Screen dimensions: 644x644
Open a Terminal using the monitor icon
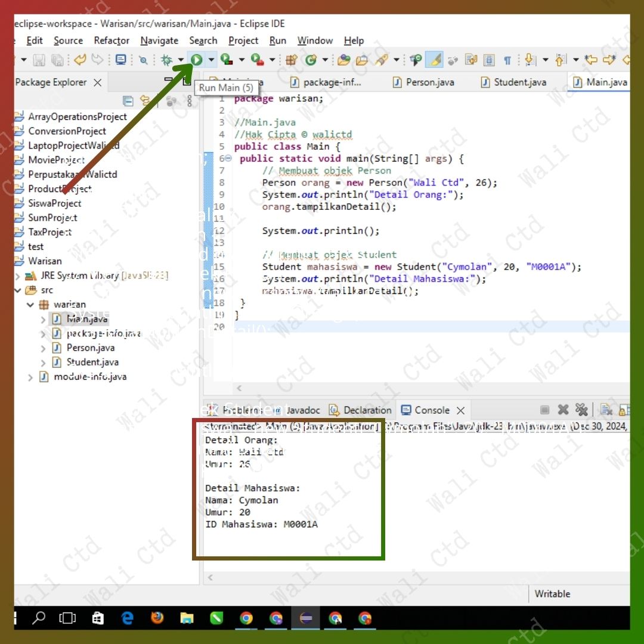tap(120, 60)
